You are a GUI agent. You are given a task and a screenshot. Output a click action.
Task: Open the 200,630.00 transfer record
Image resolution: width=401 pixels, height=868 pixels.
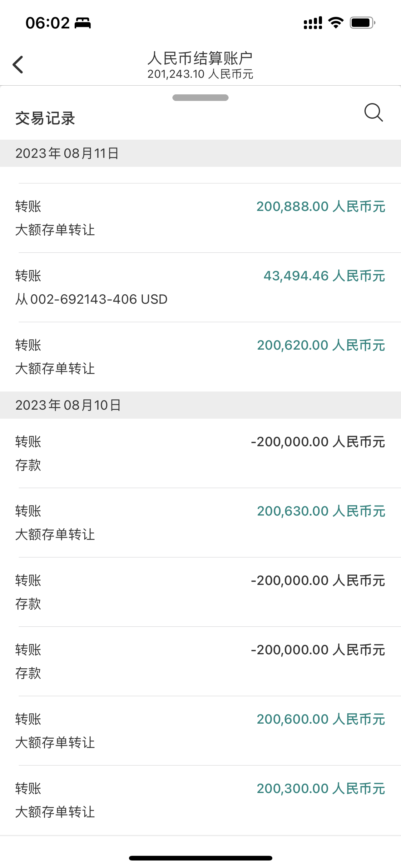[x=200, y=523]
